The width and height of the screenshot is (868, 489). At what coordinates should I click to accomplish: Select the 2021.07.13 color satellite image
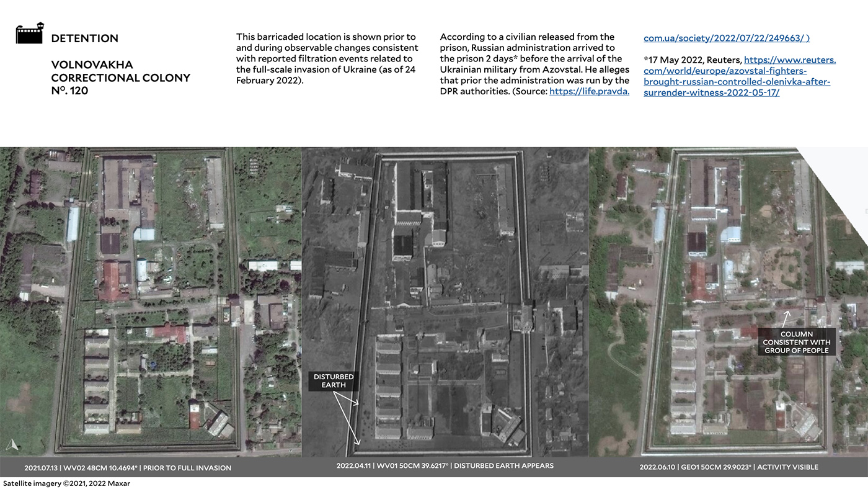(151, 302)
